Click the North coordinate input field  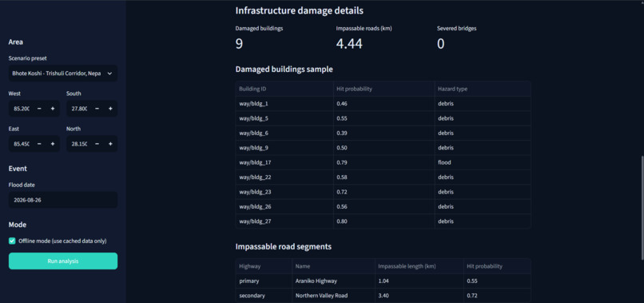point(78,144)
